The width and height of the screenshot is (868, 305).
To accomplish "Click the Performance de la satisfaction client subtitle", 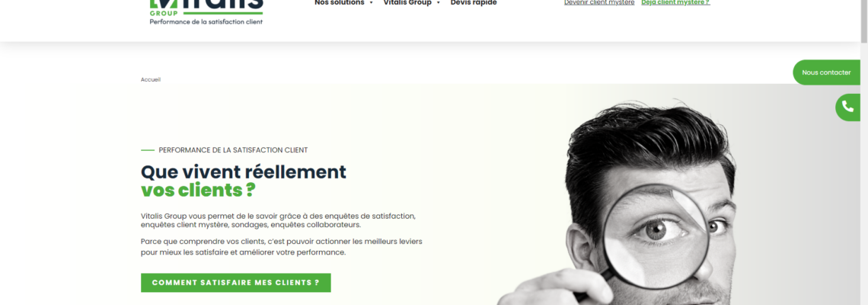I will click(x=233, y=150).
